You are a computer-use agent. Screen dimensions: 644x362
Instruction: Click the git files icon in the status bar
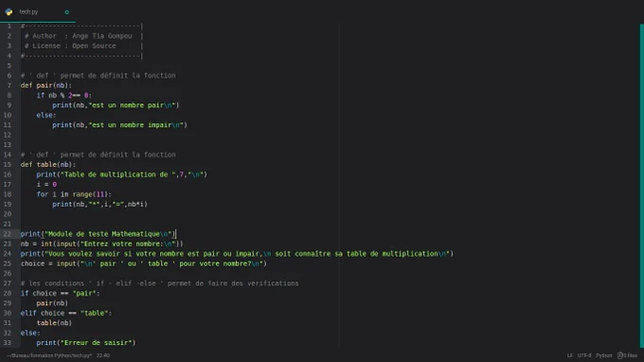[619, 355]
